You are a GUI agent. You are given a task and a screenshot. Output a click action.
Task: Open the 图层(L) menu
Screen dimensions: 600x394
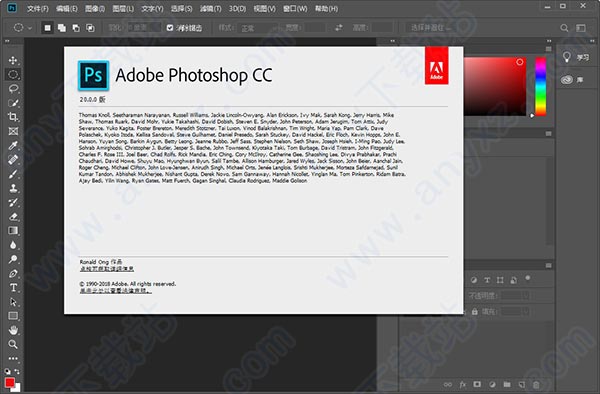coord(123,8)
